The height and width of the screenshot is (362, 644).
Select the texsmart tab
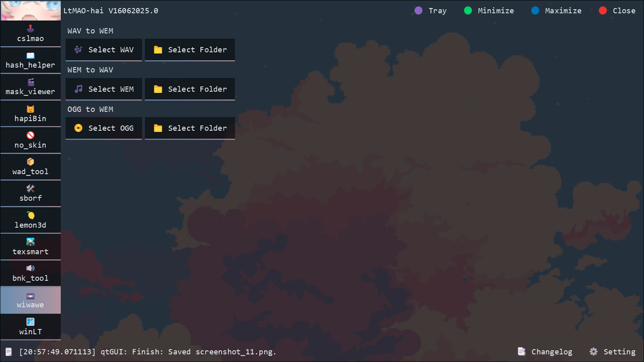[x=30, y=247]
